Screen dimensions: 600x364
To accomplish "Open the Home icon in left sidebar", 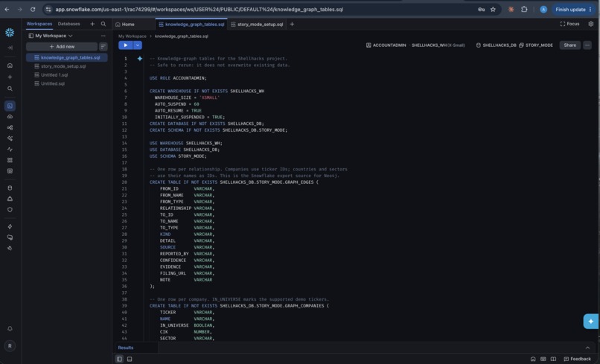I will tap(10, 66).
